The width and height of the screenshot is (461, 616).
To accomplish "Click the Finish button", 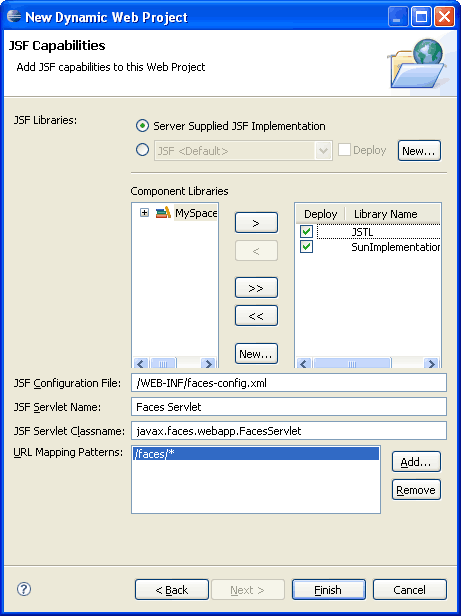I will point(329,589).
